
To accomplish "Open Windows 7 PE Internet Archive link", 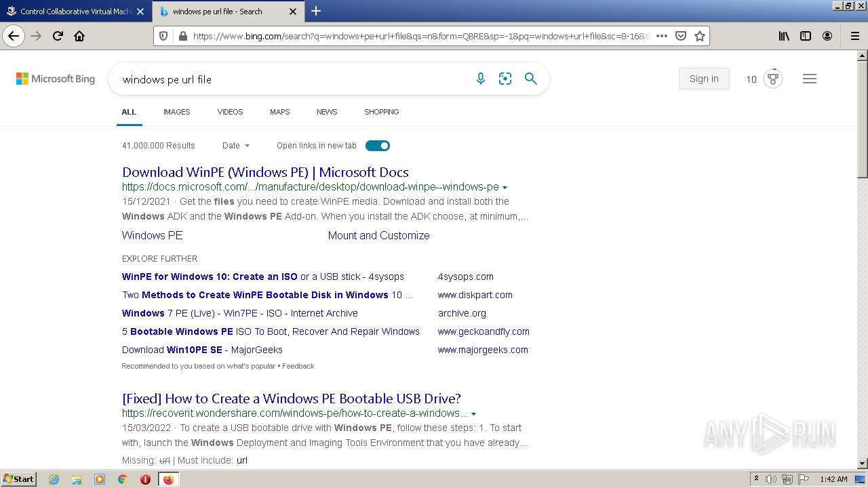I will coord(240,313).
